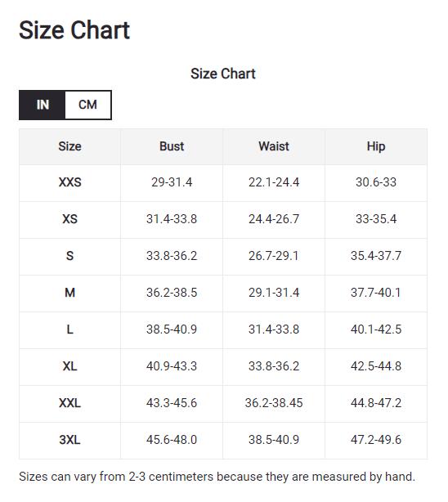
Task: Click the XXS bust value 29-31.4
Action: pos(172,182)
